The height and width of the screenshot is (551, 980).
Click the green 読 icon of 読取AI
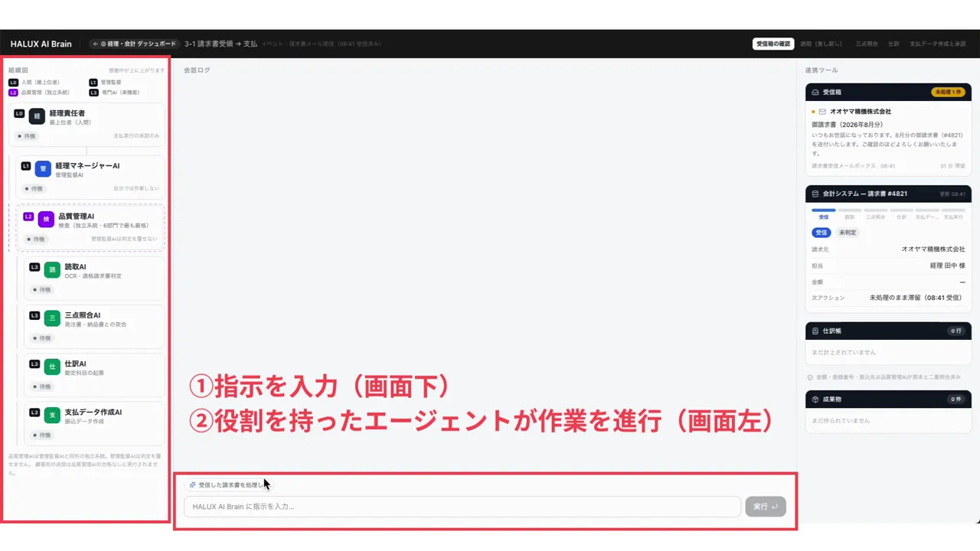pos(52,270)
